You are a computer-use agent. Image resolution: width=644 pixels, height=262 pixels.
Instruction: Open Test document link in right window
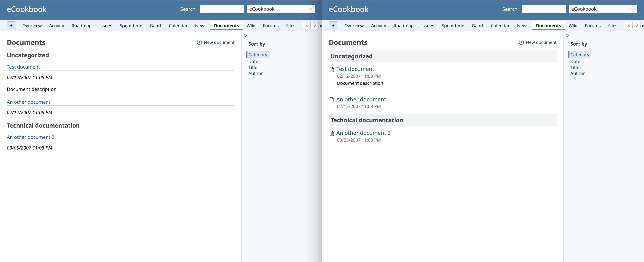pyautogui.click(x=355, y=69)
